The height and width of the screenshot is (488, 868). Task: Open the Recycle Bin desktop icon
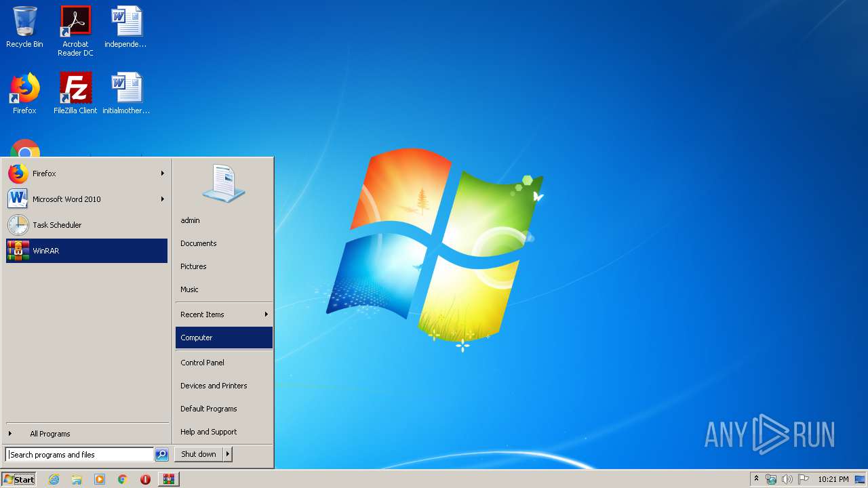24,27
